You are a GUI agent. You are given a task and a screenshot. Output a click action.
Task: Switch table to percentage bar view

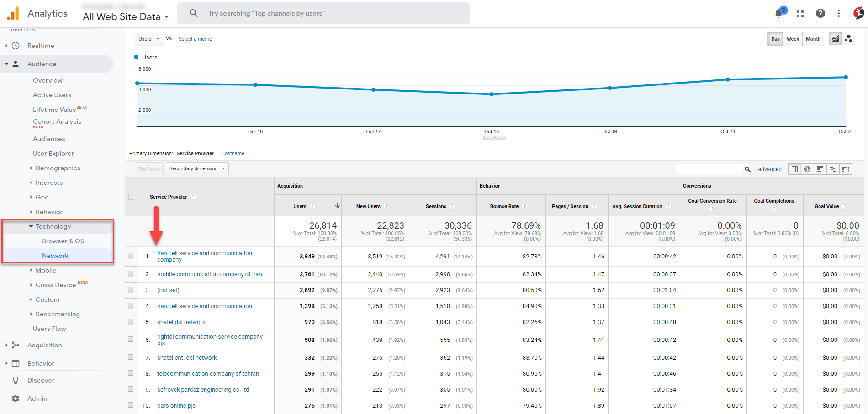(x=820, y=169)
